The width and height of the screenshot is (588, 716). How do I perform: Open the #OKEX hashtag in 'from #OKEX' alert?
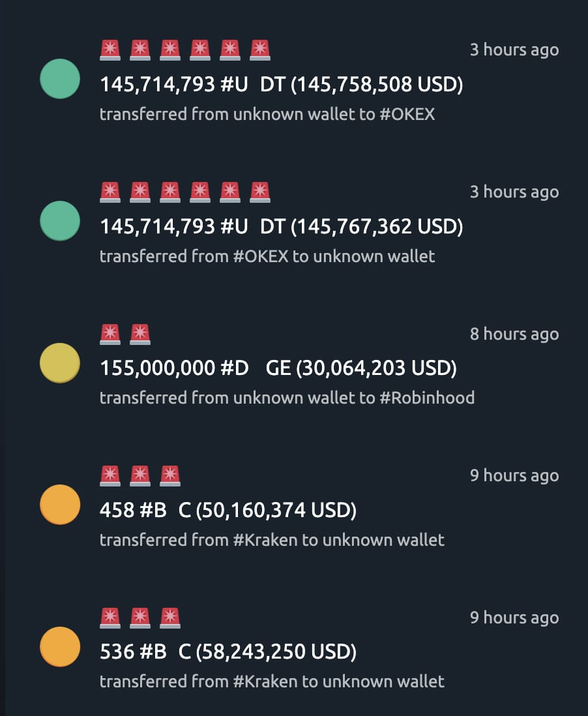tap(261, 256)
